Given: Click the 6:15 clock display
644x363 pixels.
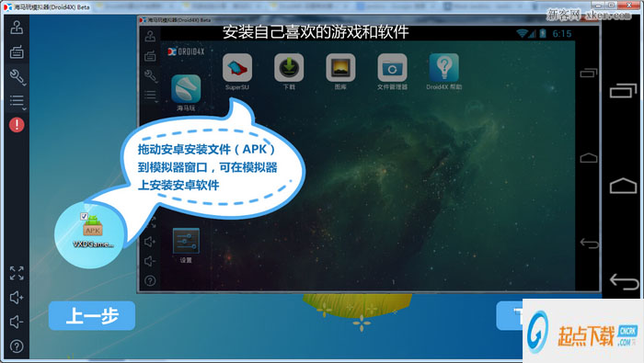Looking at the screenshot, I should click(561, 34).
